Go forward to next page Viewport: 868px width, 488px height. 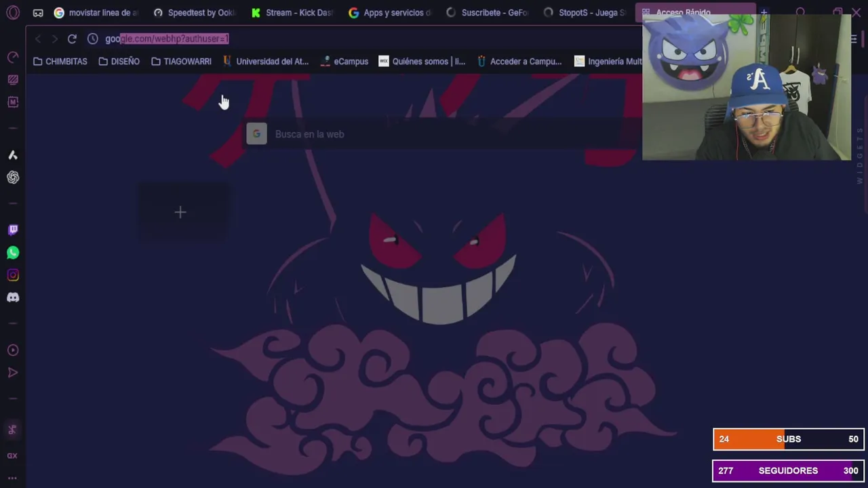pyautogui.click(x=54, y=39)
